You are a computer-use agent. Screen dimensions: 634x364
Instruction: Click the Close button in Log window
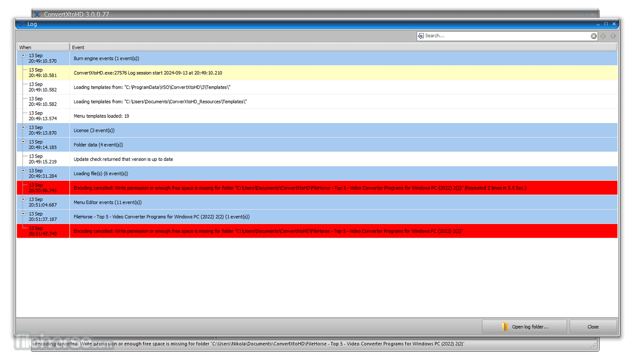[593, 326]
